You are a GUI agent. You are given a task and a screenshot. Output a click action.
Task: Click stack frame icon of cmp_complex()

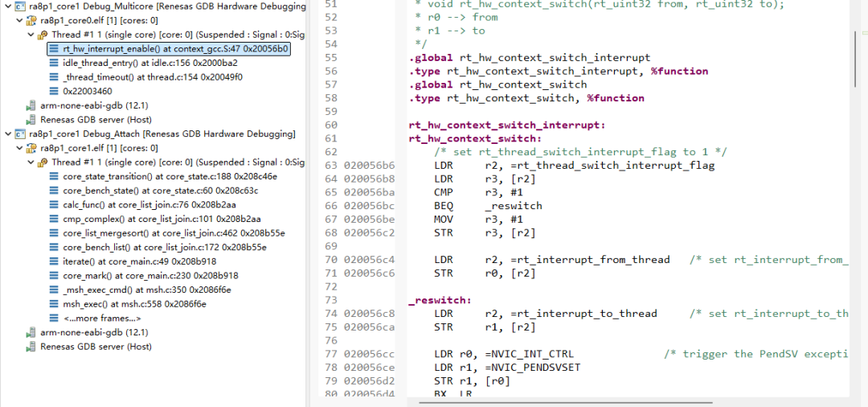pos(54,220)
